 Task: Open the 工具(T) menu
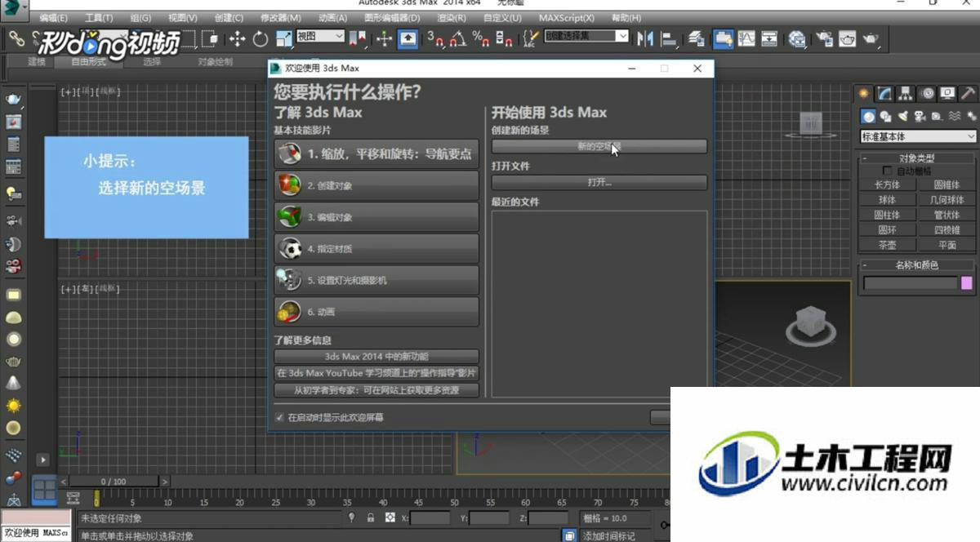coord(99,17)
